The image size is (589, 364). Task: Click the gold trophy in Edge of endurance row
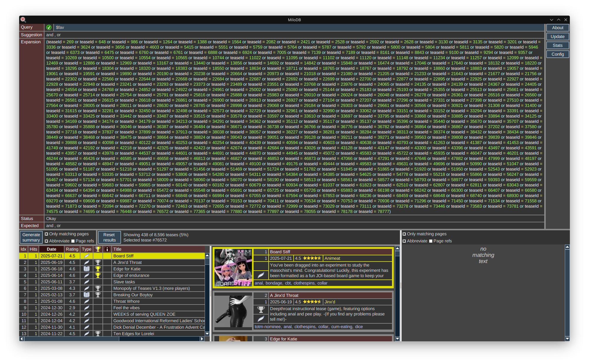tap(98, 275)
